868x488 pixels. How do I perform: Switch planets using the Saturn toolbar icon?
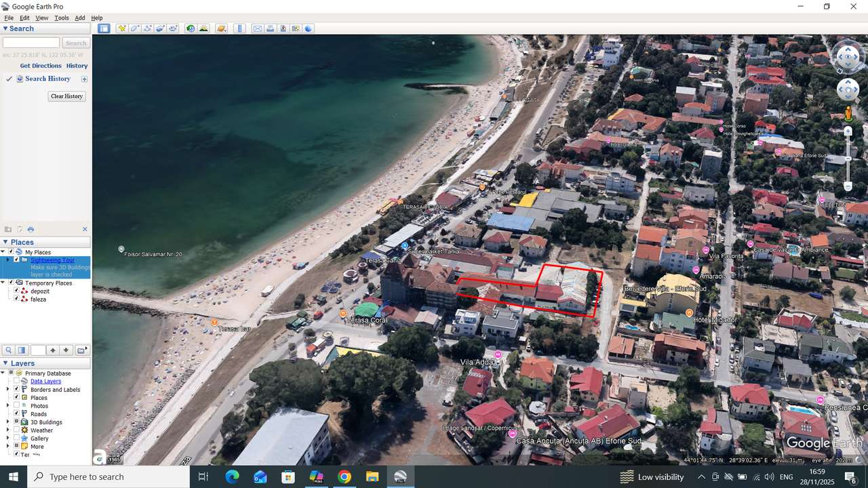click(220, 28)
